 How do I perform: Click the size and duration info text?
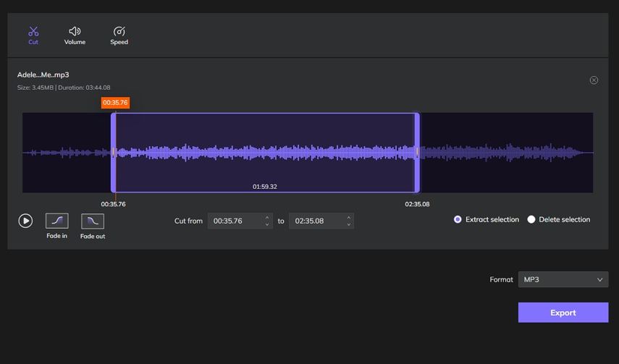pos(64,88)
